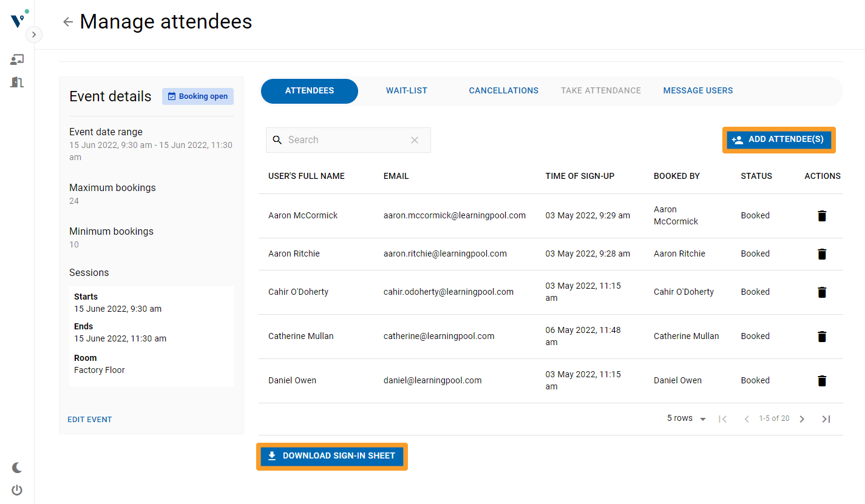Expand the collapsed navigation sidebar

(x=34, y=35)
